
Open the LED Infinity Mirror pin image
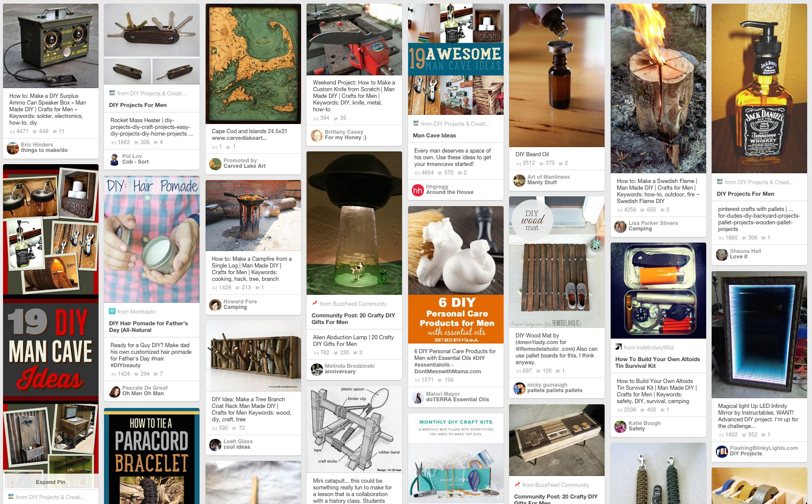760,334
